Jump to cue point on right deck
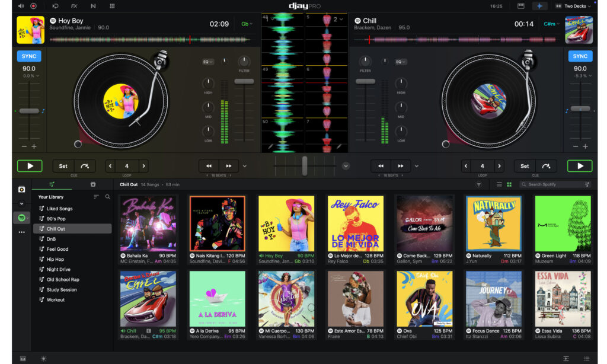Screen dimensions: 607x364 point(546,166)
